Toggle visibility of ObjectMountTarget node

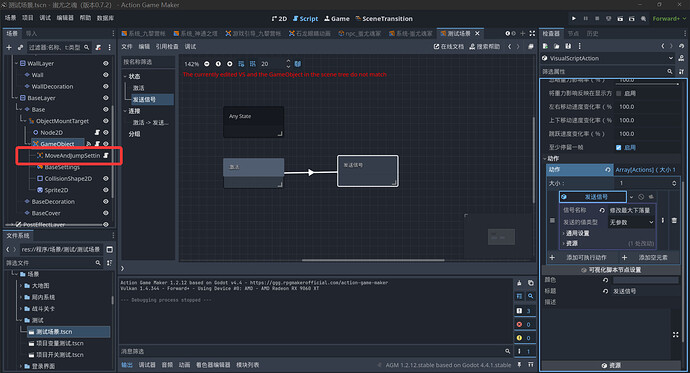(106, 121)
